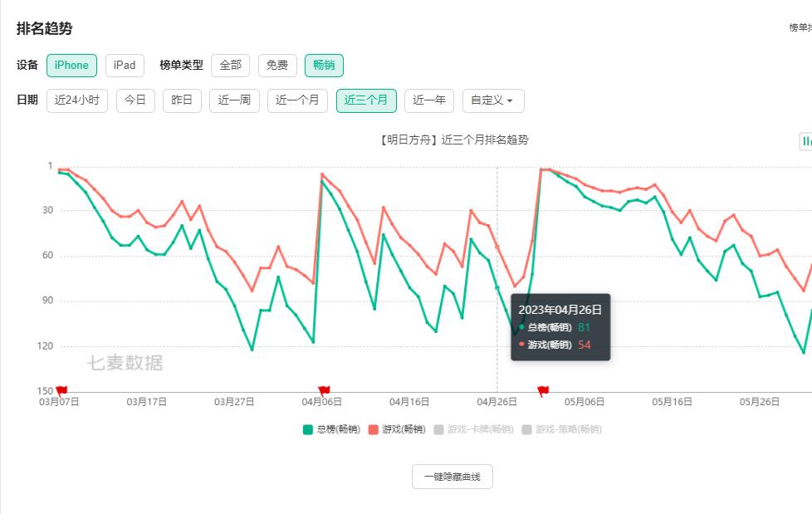Click the red 游戏(畅销) legend color swatch
Viewport: 812px width, 514px height.
(x=374, y=429)
